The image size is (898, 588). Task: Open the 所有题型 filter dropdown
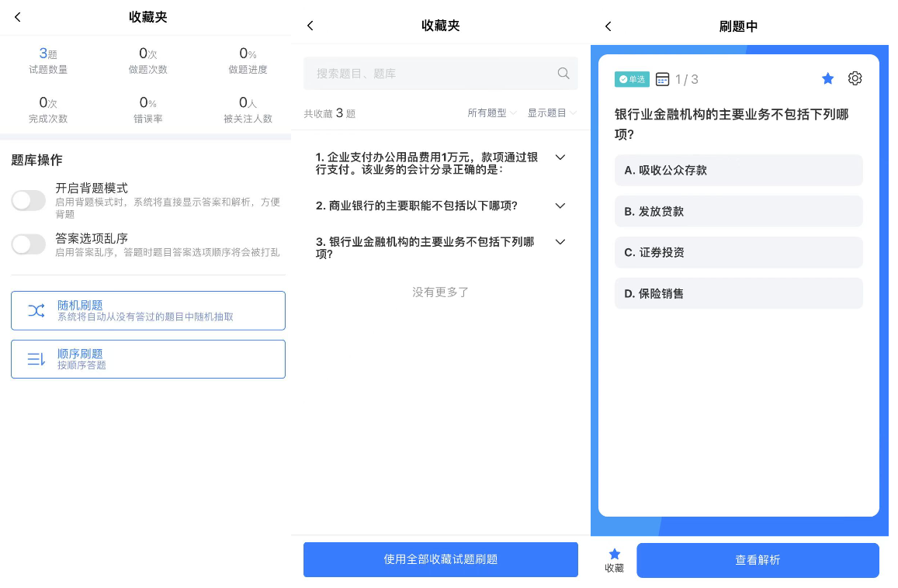492,112
